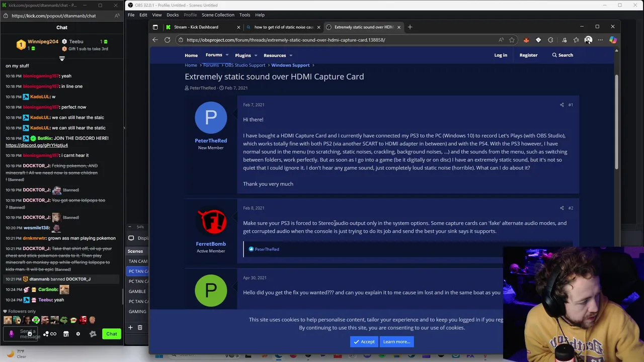Go back in the browser window
Image resolution: width=644 pixels, height=362 pixels.
coord(155,40)
